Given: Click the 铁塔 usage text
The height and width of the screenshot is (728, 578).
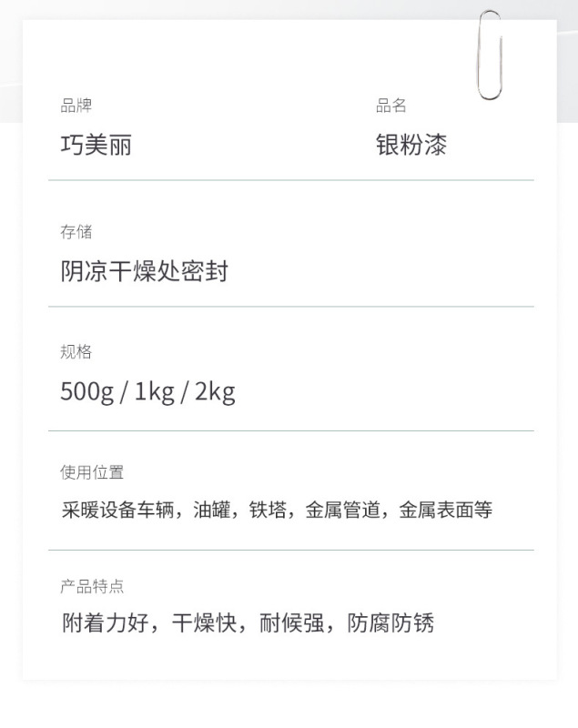Looking at the screenshot, I should (265, 510).
